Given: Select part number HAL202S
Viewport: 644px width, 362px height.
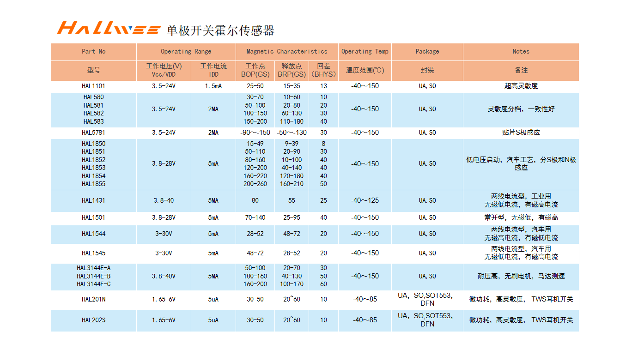Looking at the screenshot, I should point(94,320).
